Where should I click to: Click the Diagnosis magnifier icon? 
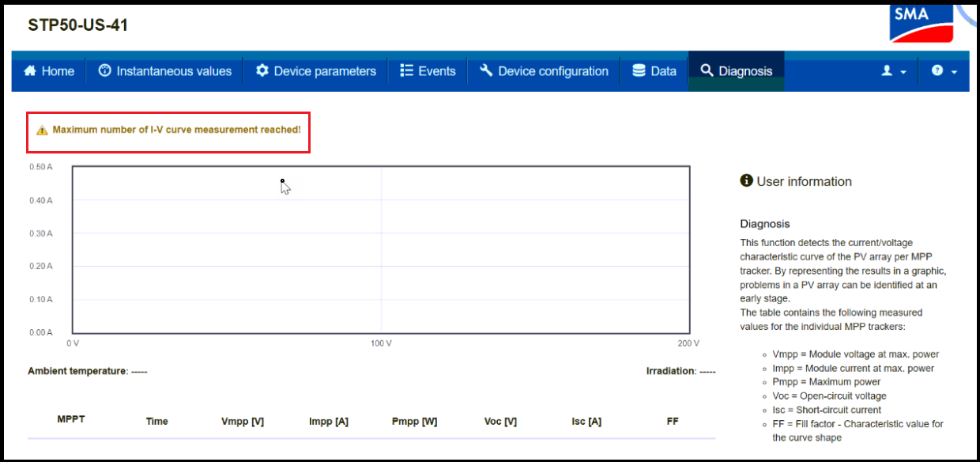pos(707,71)
